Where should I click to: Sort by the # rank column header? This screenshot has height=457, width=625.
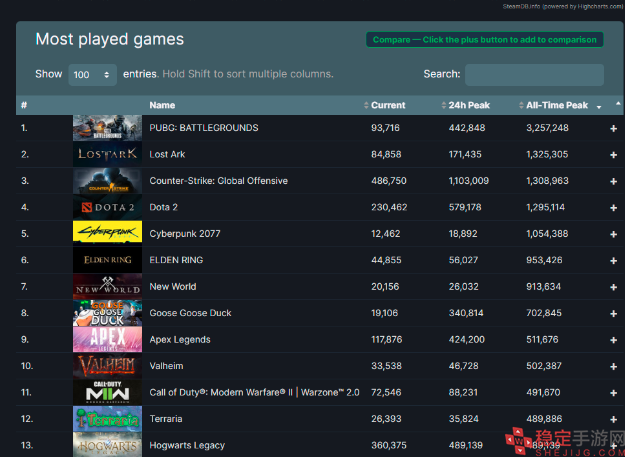24,105
